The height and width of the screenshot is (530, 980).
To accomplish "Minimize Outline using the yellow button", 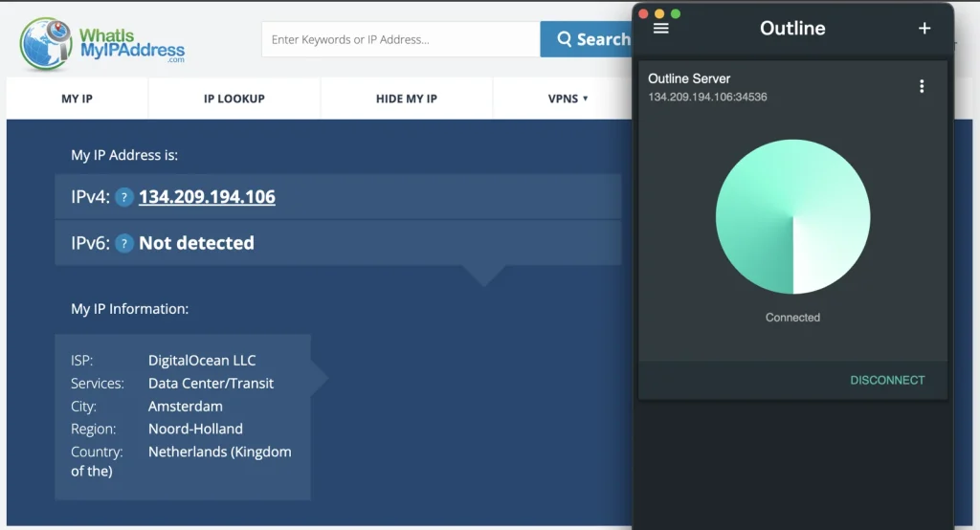I will click(x=659, y=13).
